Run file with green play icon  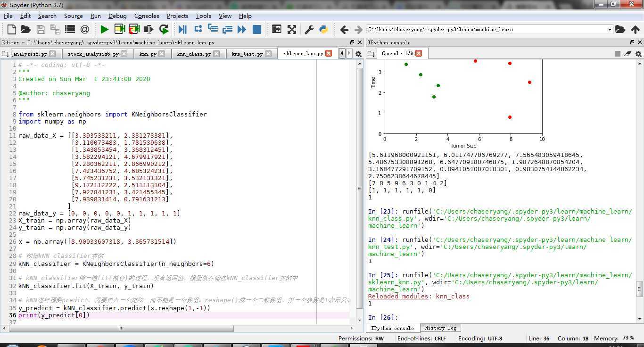point(104,29)
